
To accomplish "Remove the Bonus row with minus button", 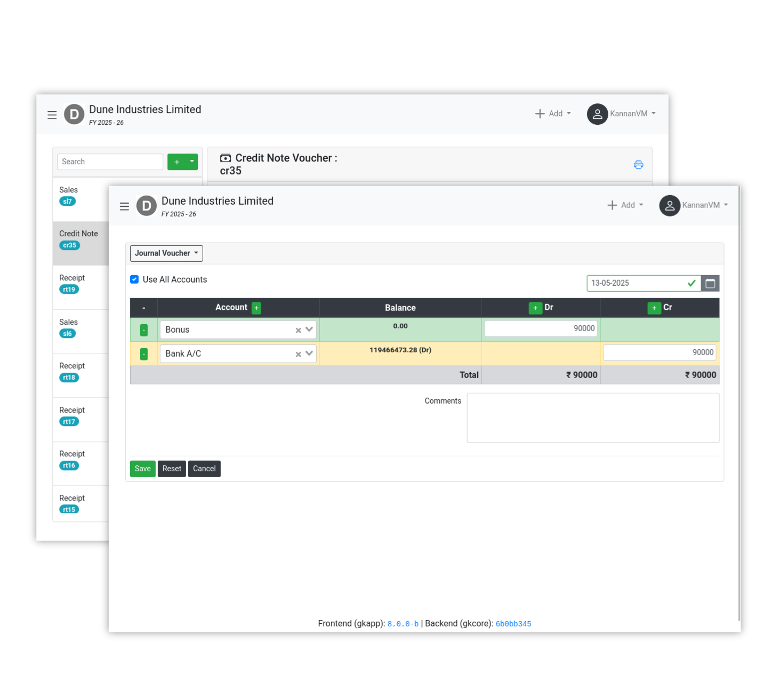I will tap(144, 330).
